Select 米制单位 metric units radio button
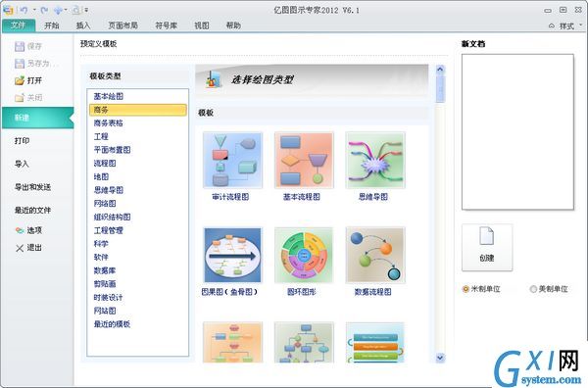The width and height of the screenshot is (588, 388). tap(465, 289)
